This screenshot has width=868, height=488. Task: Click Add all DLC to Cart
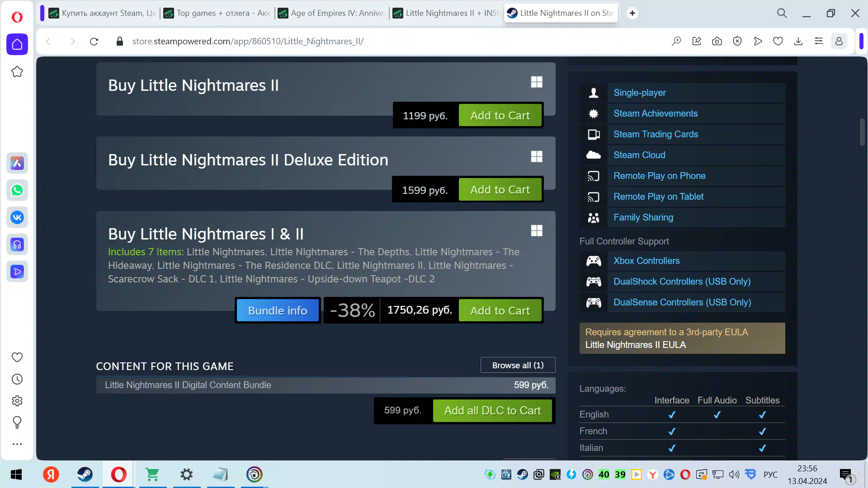[492, 410]
